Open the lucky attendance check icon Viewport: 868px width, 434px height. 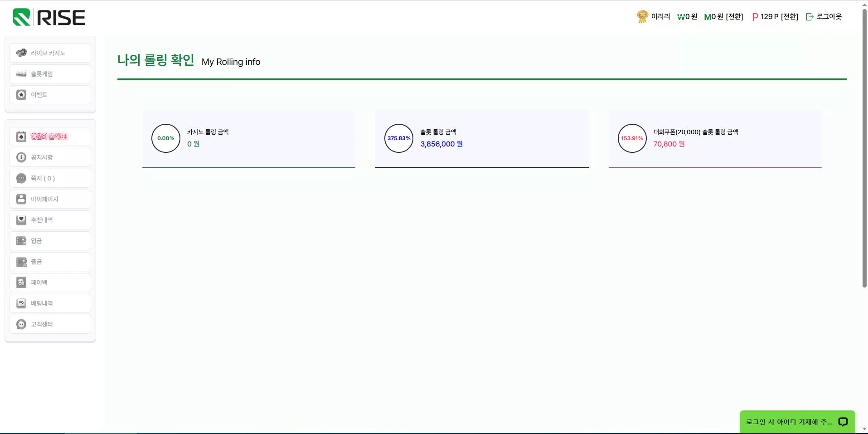pyautogui.click(x=21, y=137)
